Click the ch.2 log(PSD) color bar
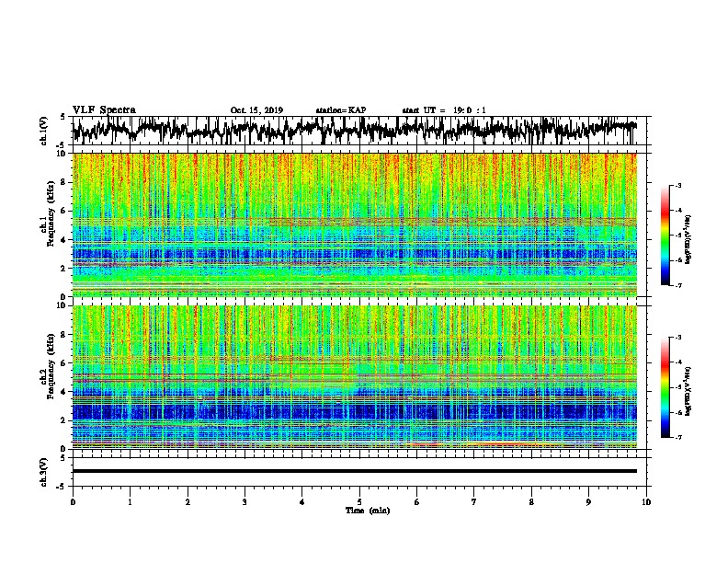This screenshot has width=728, height=563. tap(665, 387)
